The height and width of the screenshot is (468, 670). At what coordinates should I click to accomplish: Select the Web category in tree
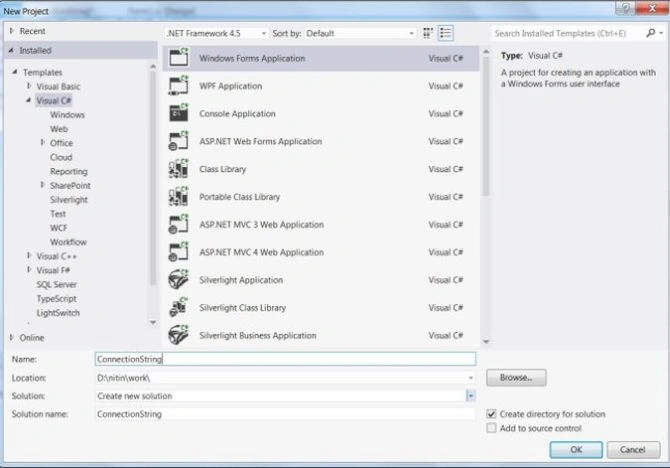tap(59, 129)
